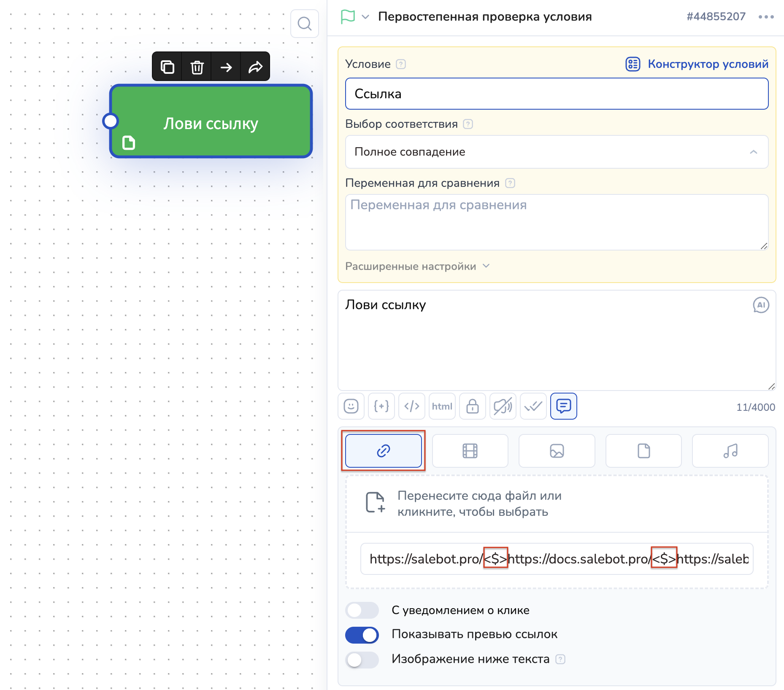The width and height of the screenshot is (784, 690).
Task: Toggle the muted notification sound icon
Action: [x=503, y=406]
